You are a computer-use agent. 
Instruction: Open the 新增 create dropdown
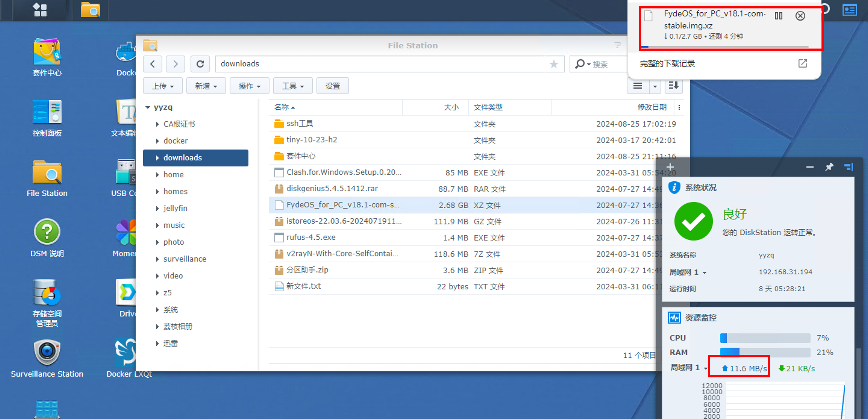point(206,86)
